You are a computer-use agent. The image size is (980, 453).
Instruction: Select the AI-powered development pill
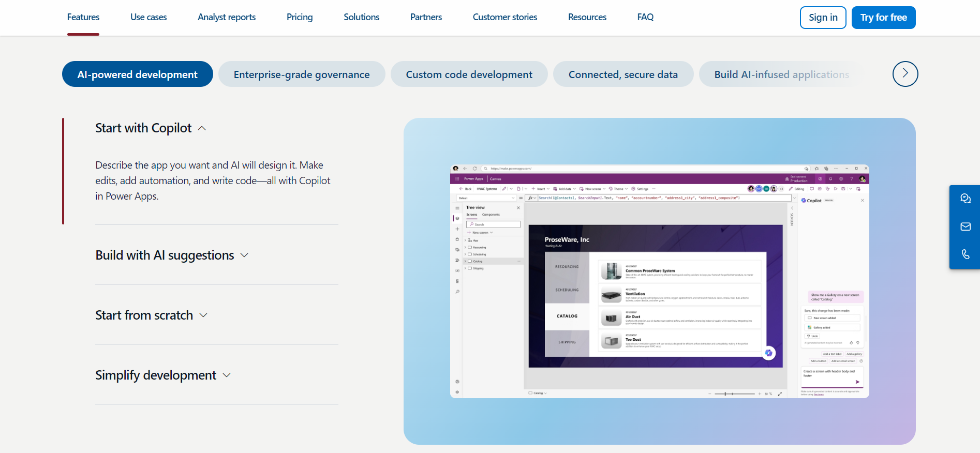click(x=137, y=74)
